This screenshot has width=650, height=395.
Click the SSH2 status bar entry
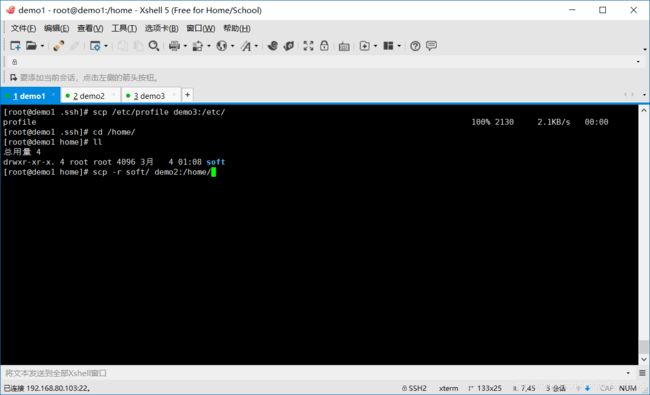[x=414, y=388]
